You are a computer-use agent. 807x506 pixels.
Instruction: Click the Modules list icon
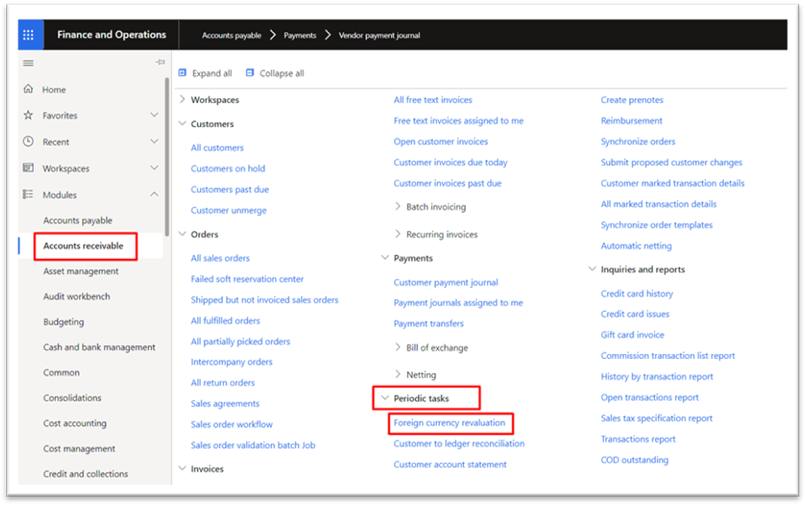pyautogui.click(x=28, y=195)
